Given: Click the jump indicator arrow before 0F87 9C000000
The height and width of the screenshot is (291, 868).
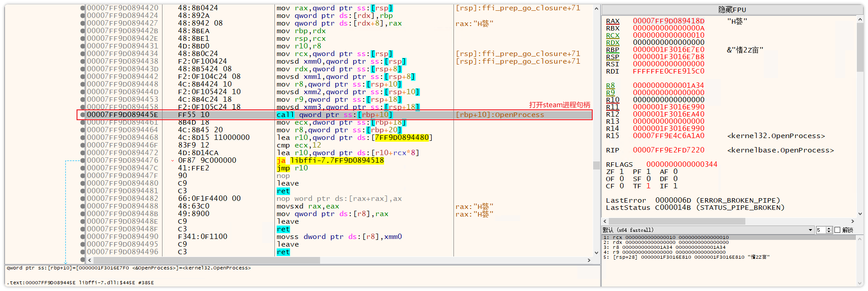Looking at the screenshot, I should click(173, 161).
